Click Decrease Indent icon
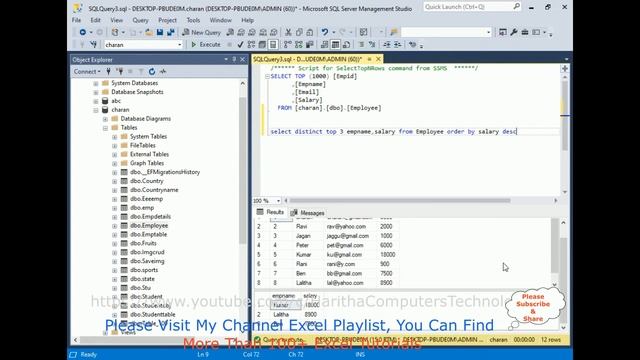Image resolution: width=640 pixels, height=360 pixels. pos(387,44)
